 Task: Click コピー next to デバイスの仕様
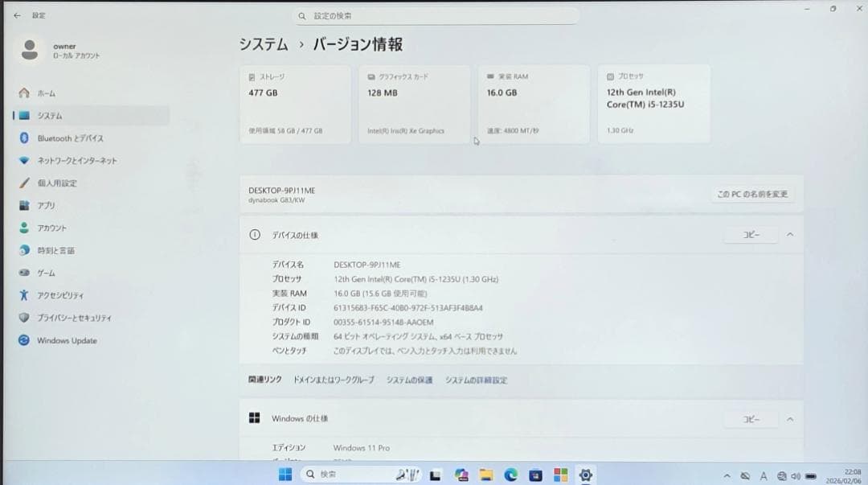pyautogui.click(x=750, y=235)
